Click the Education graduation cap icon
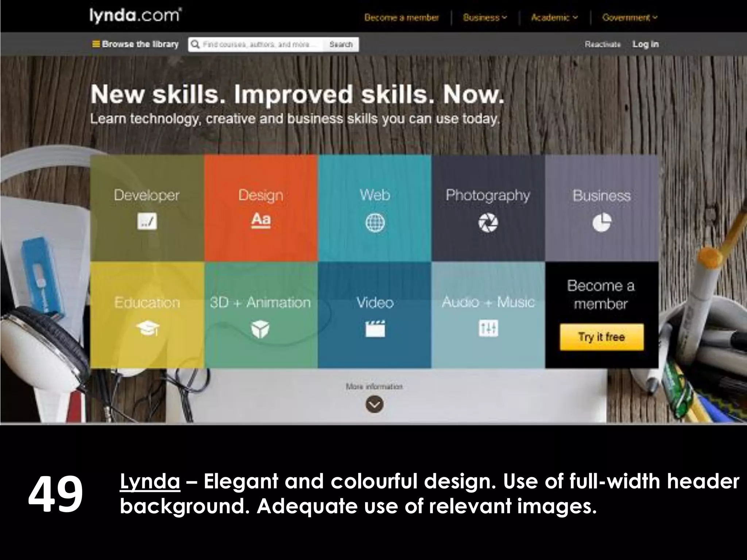The image size is (747, 560). tap(147, 328)
